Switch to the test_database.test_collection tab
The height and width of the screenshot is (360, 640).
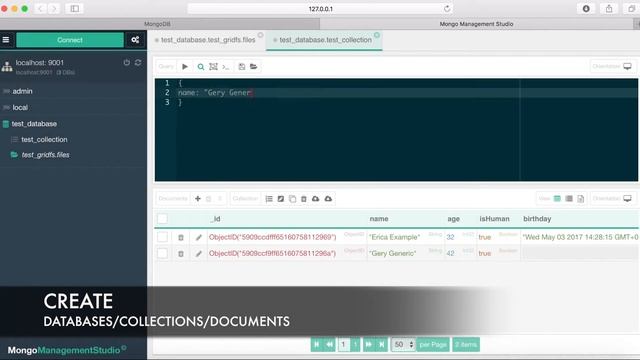[325, 40]
